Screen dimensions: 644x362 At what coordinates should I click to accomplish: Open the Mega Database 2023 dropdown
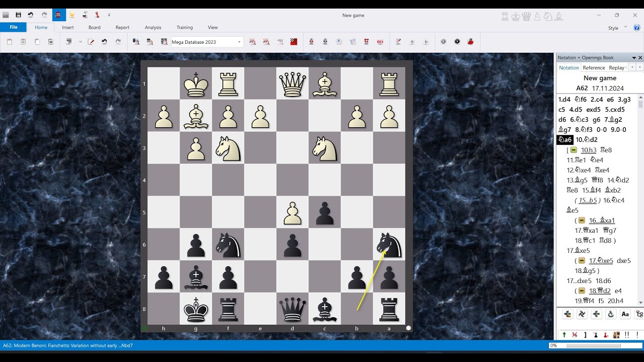tap(239, 42)
